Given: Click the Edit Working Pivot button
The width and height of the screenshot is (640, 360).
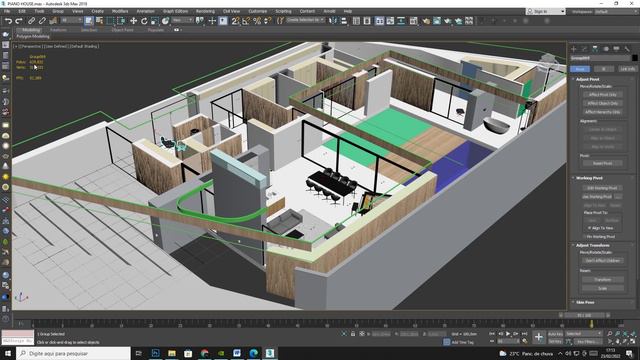Looking at the screenshot, I should click(602, 188).
